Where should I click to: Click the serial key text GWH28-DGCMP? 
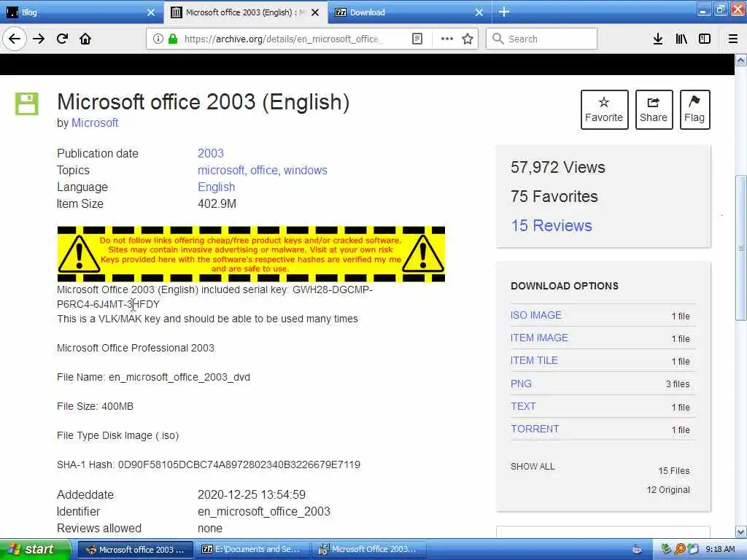(333, 289)
